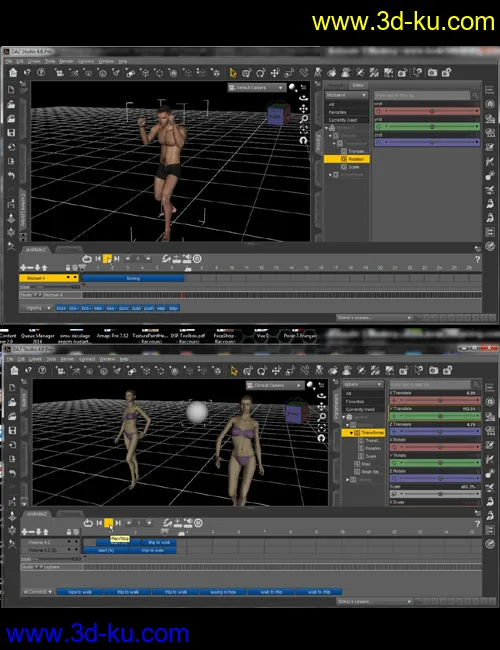
Task: Open Default Camera dropdown in bottom viewport
Action: (x=275, y=385)
